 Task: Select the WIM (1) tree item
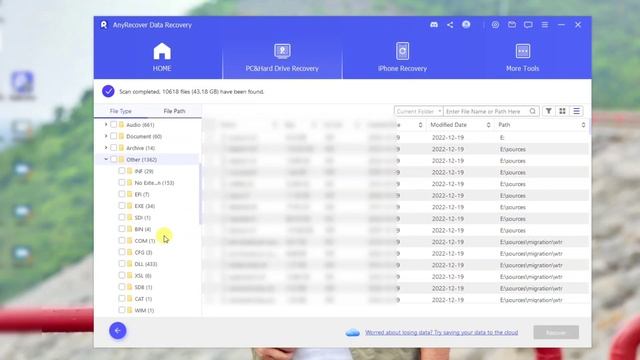(x=144, y=310)
